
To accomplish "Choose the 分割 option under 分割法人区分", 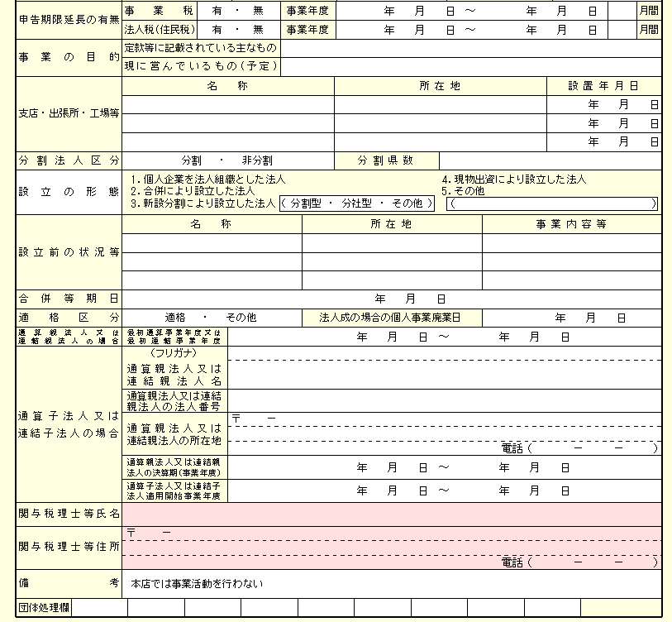I will [x=191, y=160].
